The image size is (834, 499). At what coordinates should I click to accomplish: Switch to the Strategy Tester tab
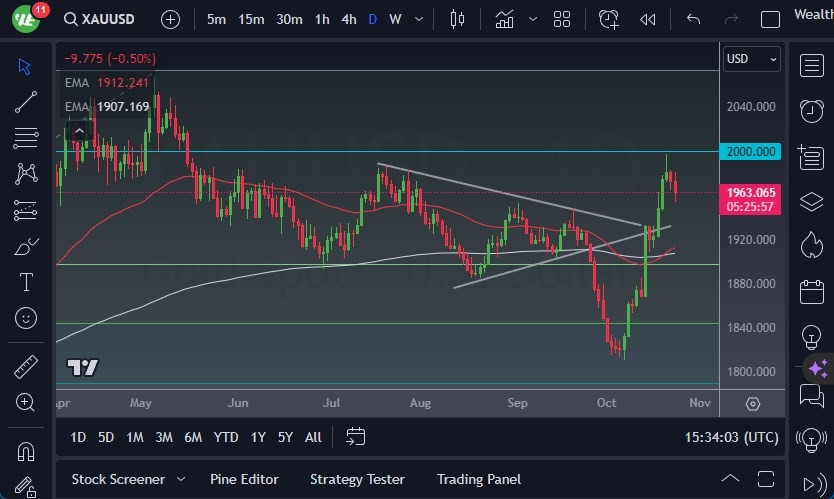357,479
